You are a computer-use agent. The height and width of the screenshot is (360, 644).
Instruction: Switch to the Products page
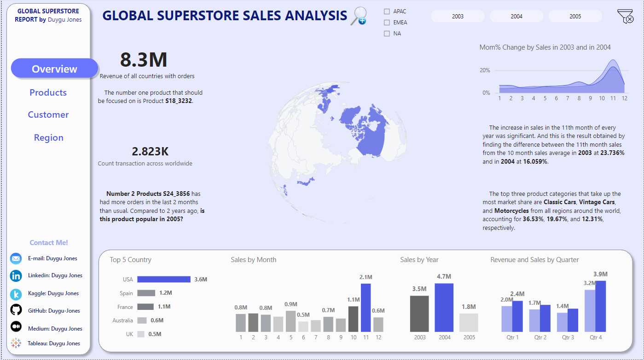pyautogui.click(x=48, y=92)
